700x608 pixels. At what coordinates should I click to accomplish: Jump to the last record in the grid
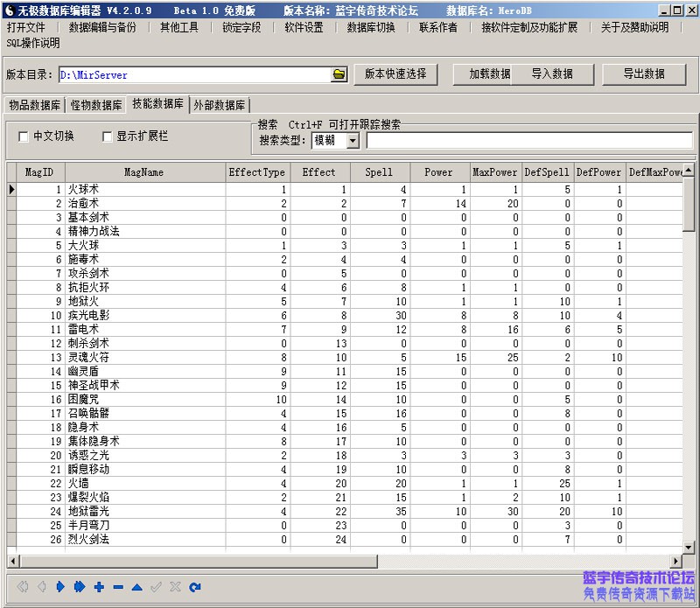[x=80, y=586]
